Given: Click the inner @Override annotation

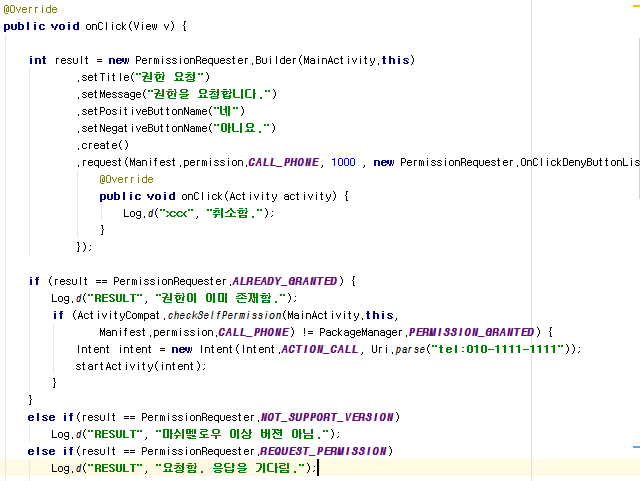Looking at the screenshot, I should [126, 179].
